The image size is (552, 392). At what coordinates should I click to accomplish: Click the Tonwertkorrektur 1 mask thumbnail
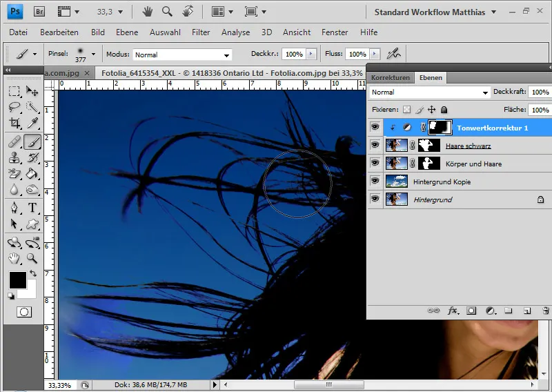pyautogui.click(x=440, y=127)
